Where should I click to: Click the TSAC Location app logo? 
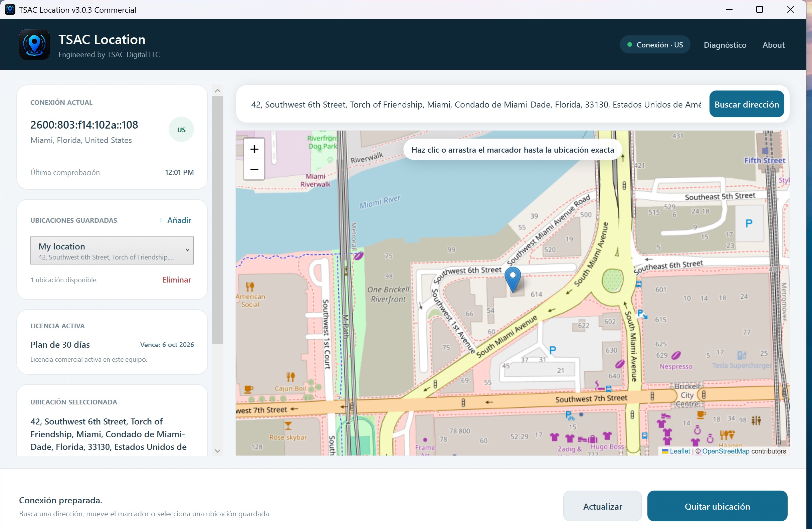point(34,44)
